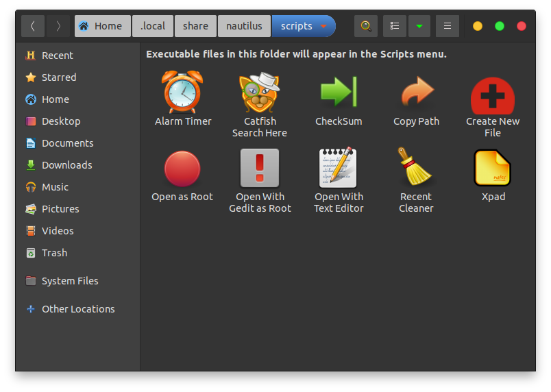
Task: Click the red close window button
Action: pyautogui.click(x=522, y=26)
